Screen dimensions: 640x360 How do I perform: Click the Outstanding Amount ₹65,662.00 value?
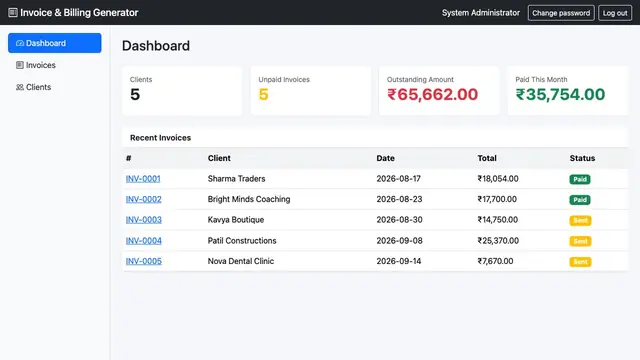coord(432,94)
